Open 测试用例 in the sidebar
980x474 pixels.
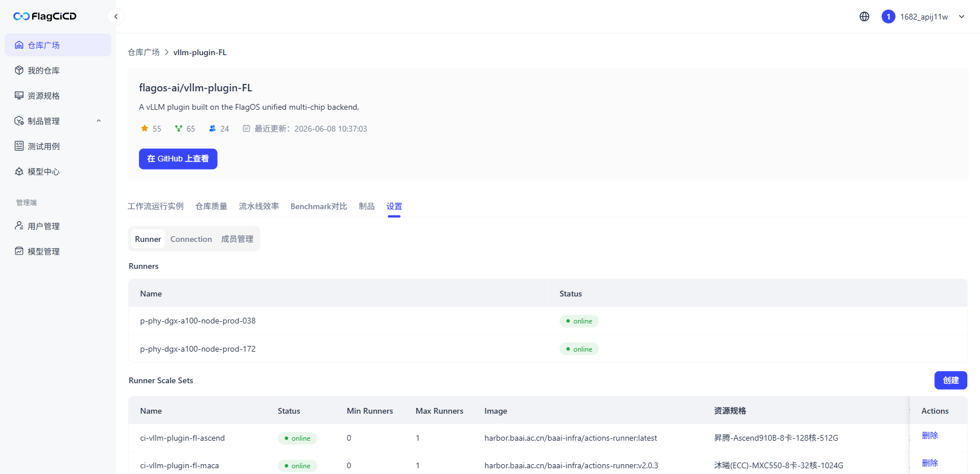tap(58, 146)
